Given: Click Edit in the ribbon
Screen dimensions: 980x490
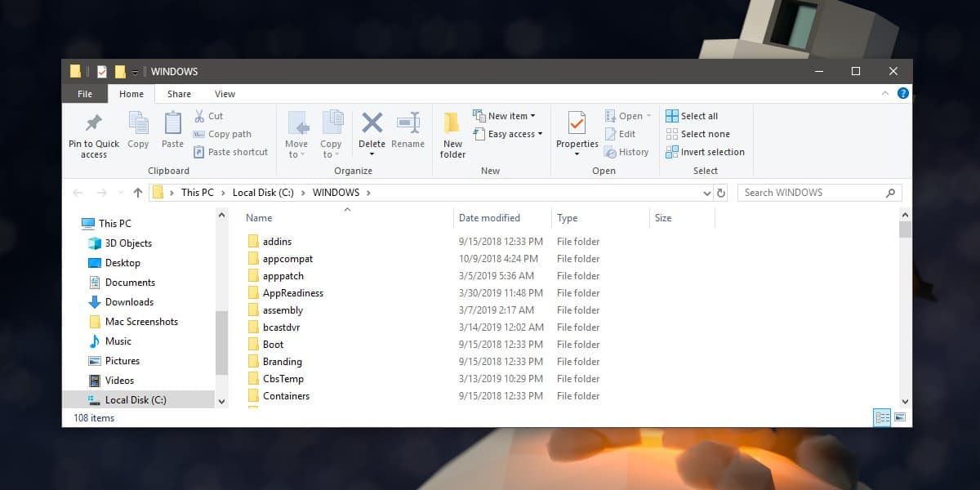Looking at the screenshot, I should tap(620, 134).
